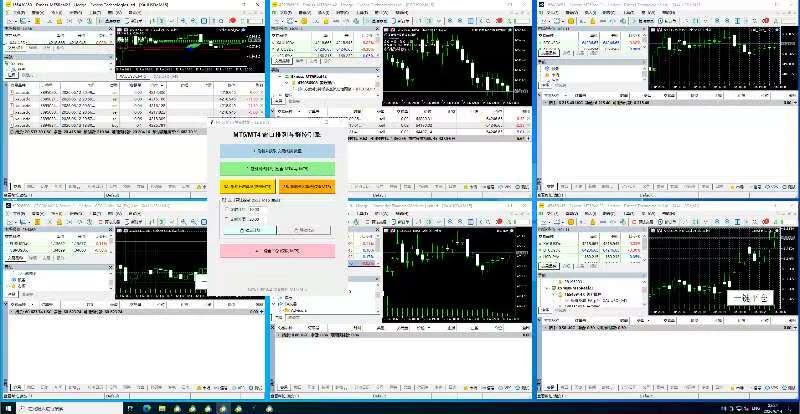Open Microsoft Edge from the taskbar
Viewport: 800px width, 414px height.
(x=147, y=408)
